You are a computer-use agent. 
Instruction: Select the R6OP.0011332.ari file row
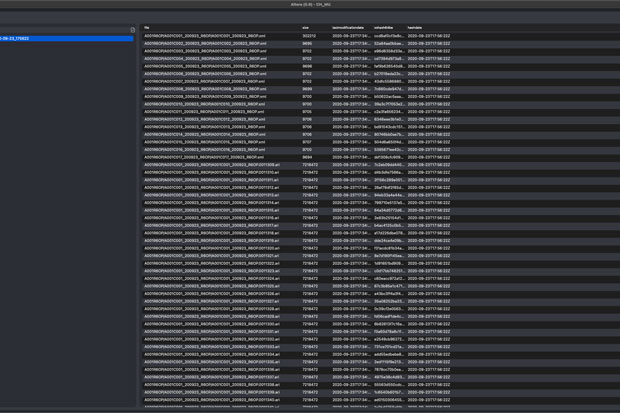(x=381, y=339)
